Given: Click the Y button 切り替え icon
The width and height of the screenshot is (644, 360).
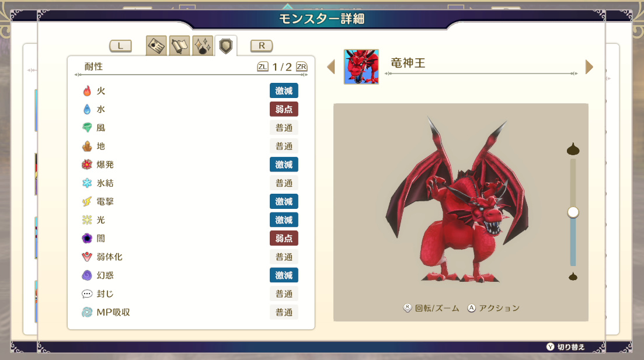Looking at the screenshot, I should pos(551,347).
